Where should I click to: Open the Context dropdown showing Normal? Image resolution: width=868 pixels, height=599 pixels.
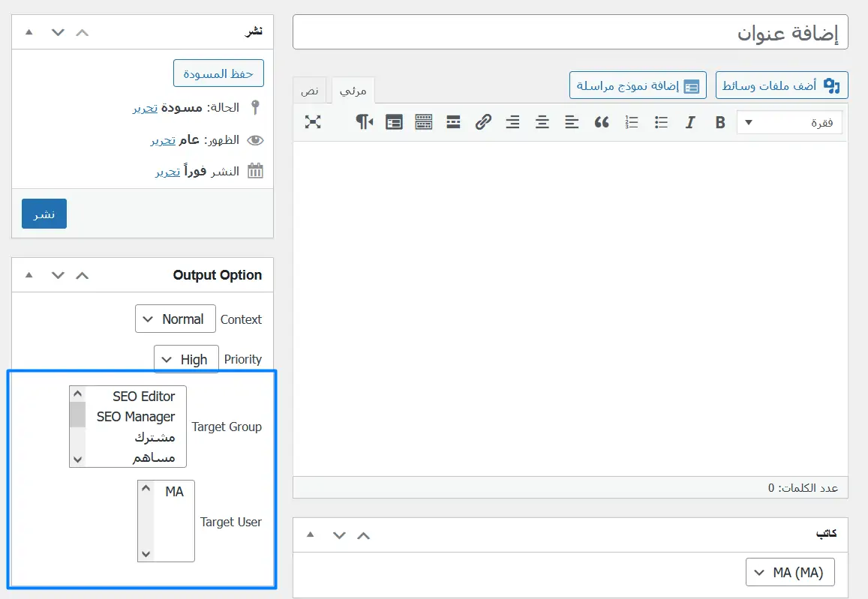176,319
